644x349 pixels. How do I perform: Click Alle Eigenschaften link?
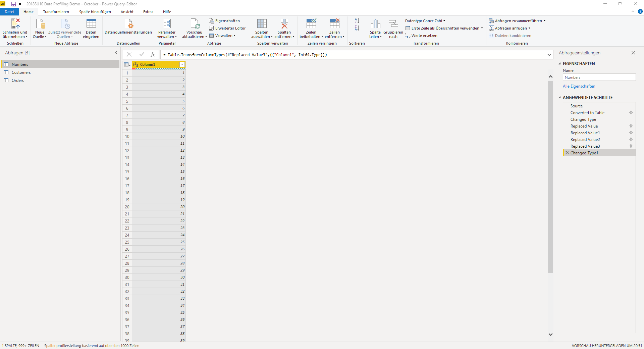point(579,86)
